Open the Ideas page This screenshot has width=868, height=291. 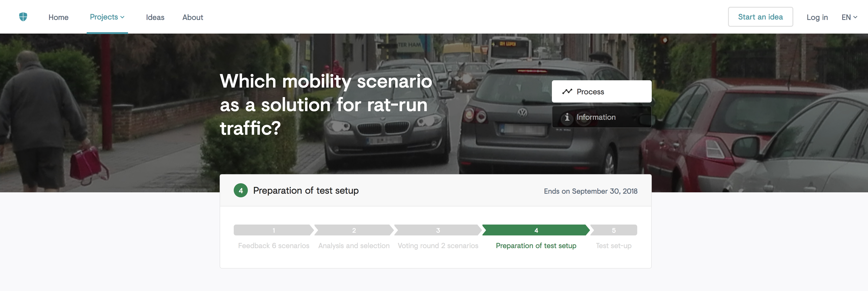[155, 17]
